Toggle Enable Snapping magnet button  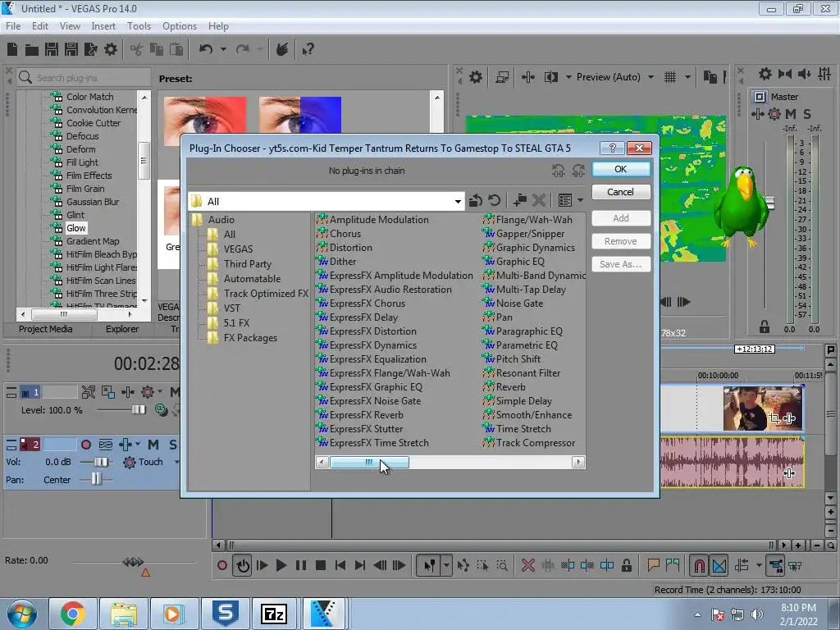click(699, 565)
